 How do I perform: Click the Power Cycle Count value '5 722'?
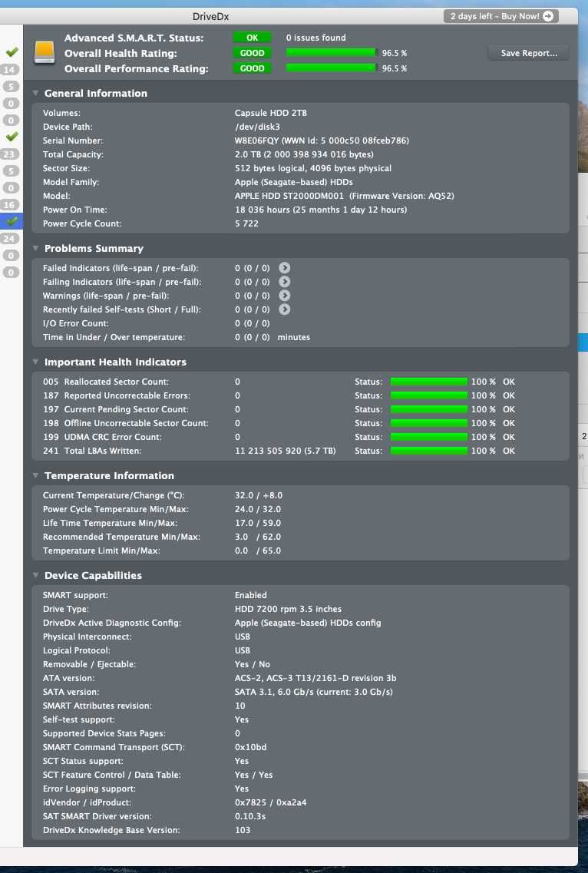pos(246,223)
